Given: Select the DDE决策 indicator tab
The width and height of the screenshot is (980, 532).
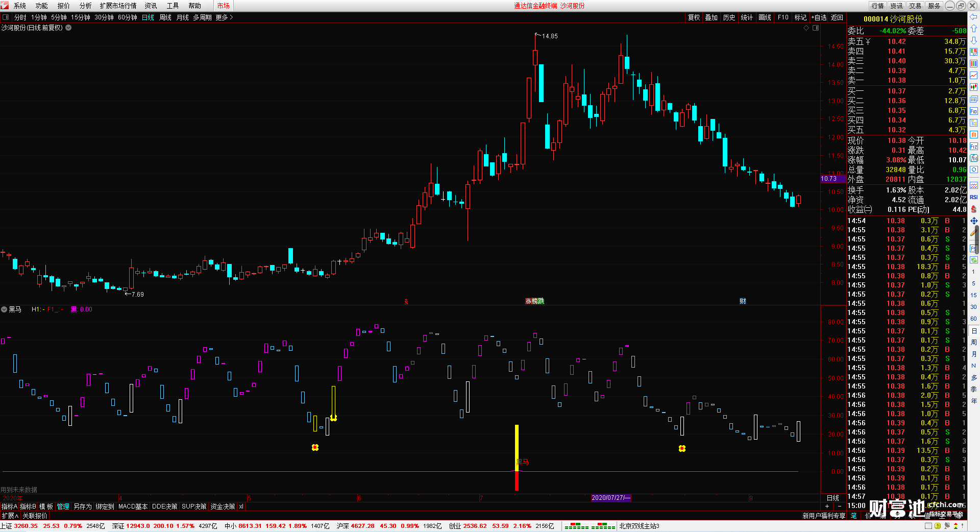Looking at the screenshot, I should pos(165,506).
